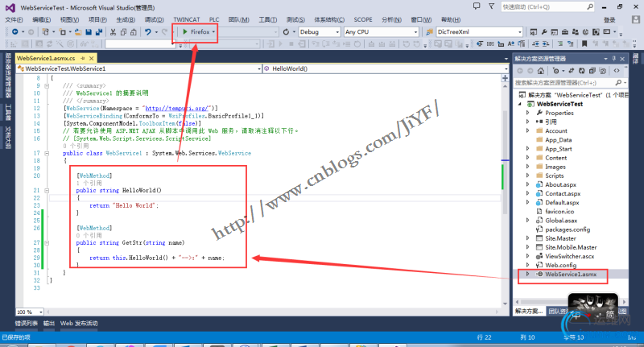Click the Toolbox icon in top toolbar
The height and width of the screenshot is (347, 644).
click(x=565, y=31)
